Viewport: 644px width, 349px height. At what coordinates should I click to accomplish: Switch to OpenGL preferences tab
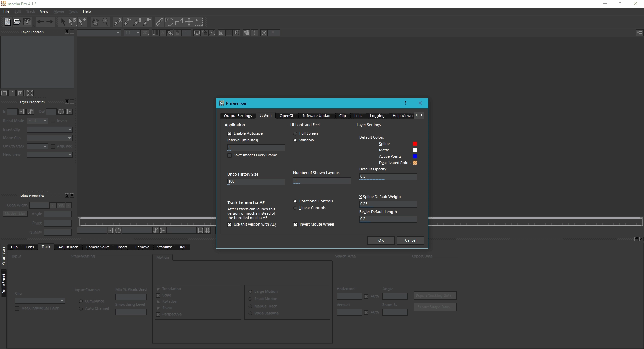point(287,116)
